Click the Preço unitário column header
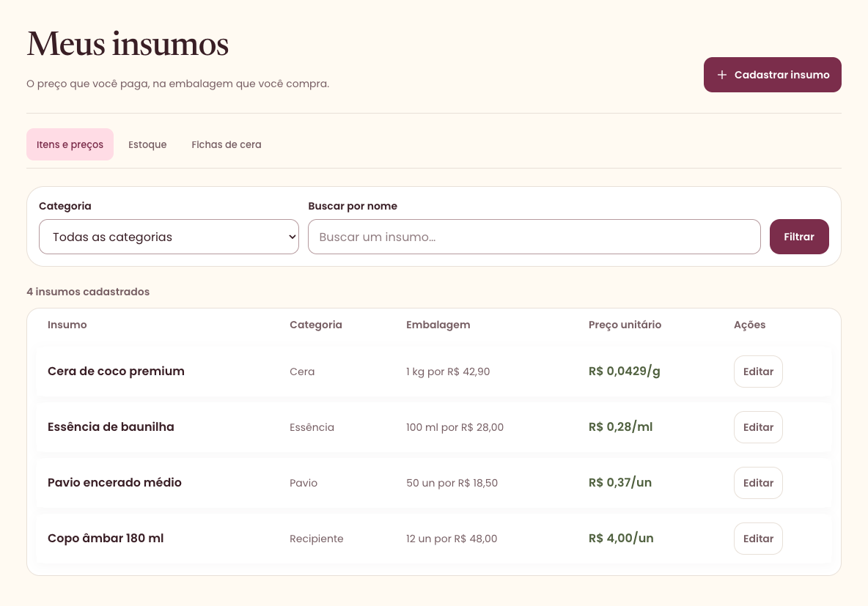 pos(625,325)
